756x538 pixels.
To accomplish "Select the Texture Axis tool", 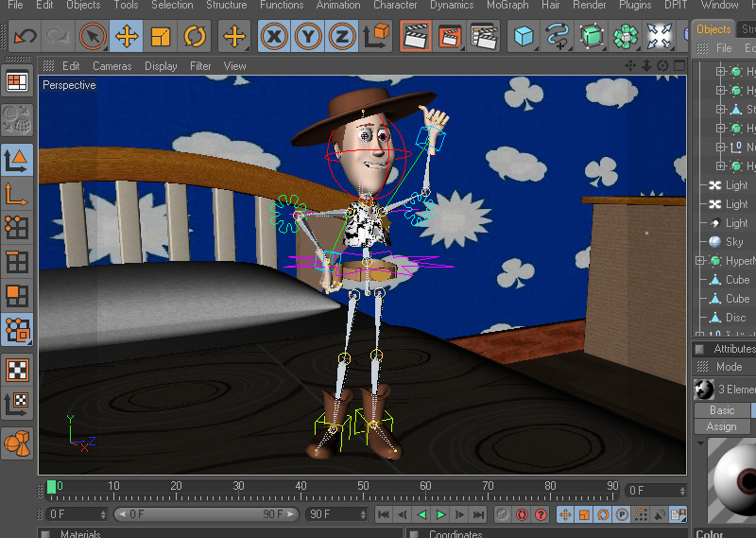I will point(17,404).
